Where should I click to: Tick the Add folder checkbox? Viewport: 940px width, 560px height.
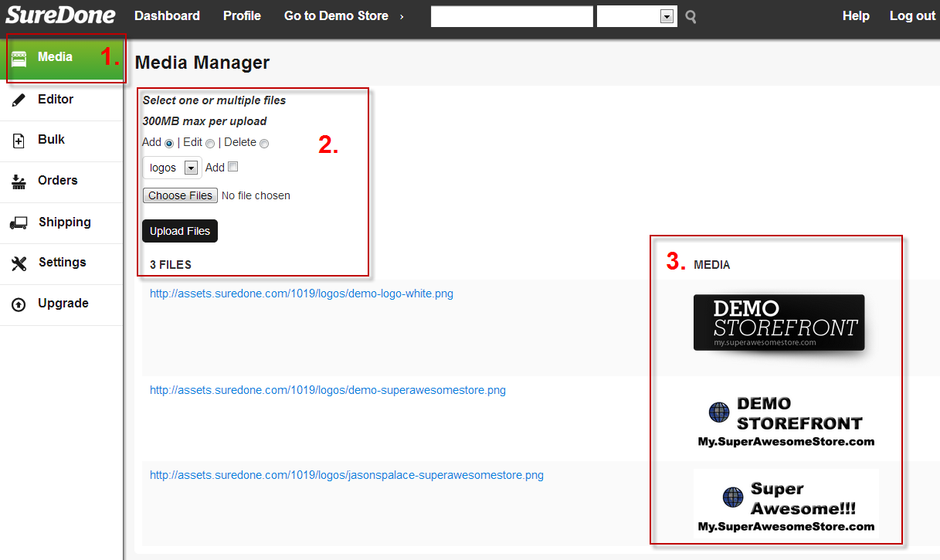tap(233, 167)
